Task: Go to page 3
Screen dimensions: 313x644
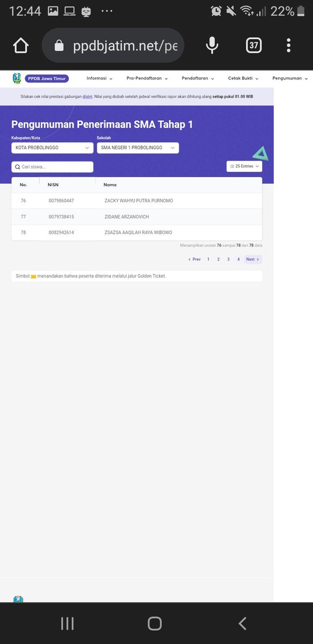Action: 228,259
